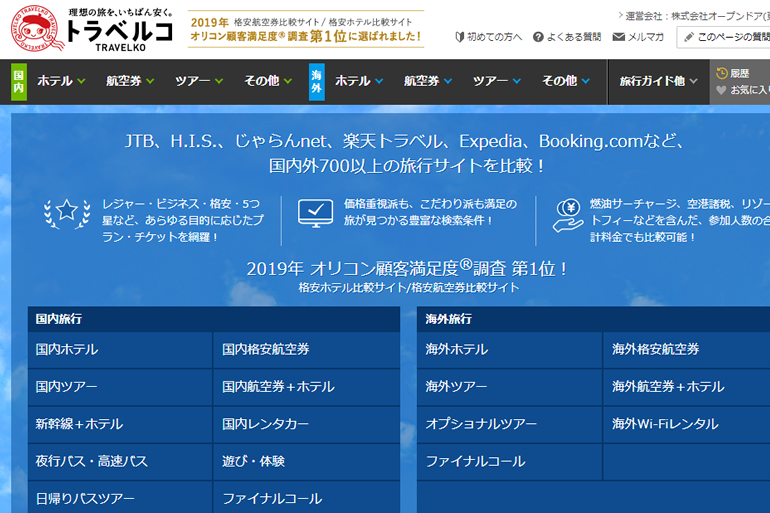770x513 pixels.
Task: Expand the 旅行ガイド他 dropdown menu
Action: click(x=658, y=81)
